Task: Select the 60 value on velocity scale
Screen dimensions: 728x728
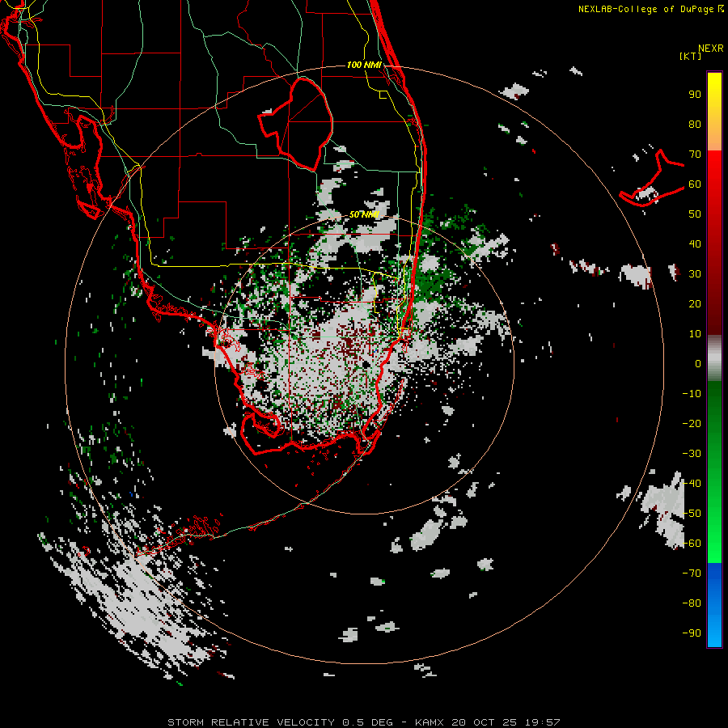Action: 695,184
